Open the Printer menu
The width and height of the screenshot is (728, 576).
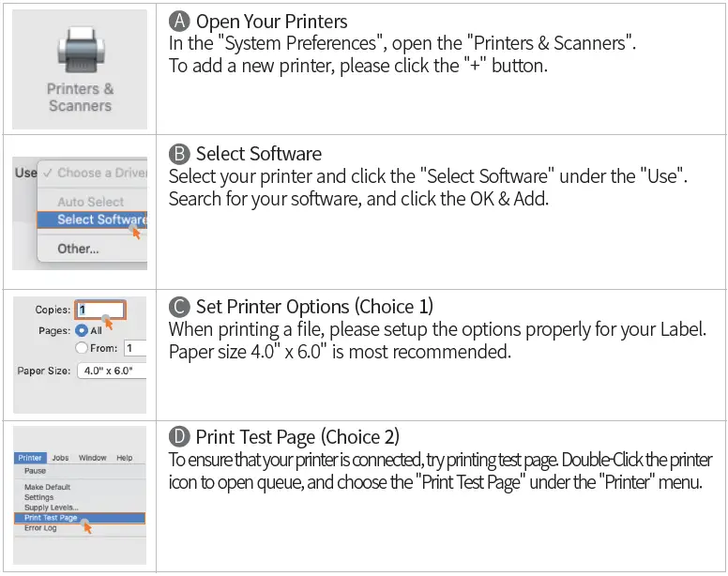tap(30, 458)
